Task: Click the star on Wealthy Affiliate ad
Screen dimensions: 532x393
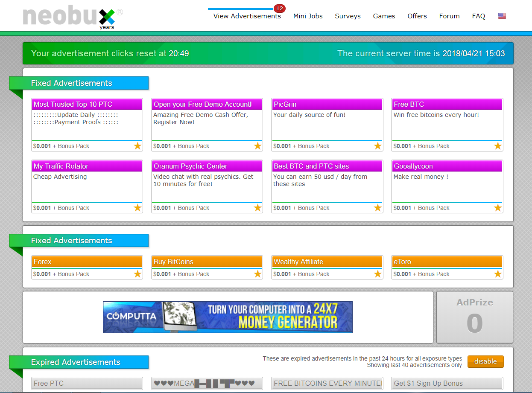Action: click(378, 274)
